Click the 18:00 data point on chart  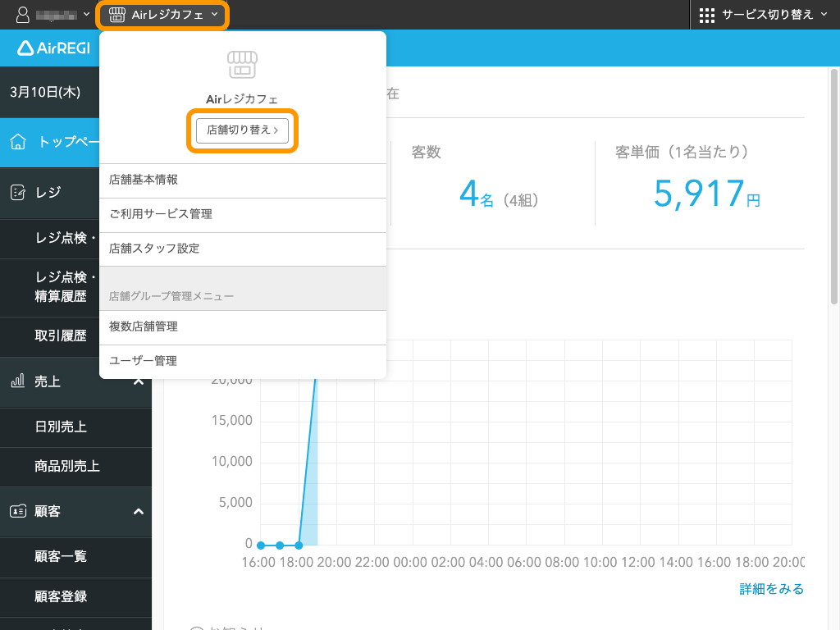click(x=299, y=546)
